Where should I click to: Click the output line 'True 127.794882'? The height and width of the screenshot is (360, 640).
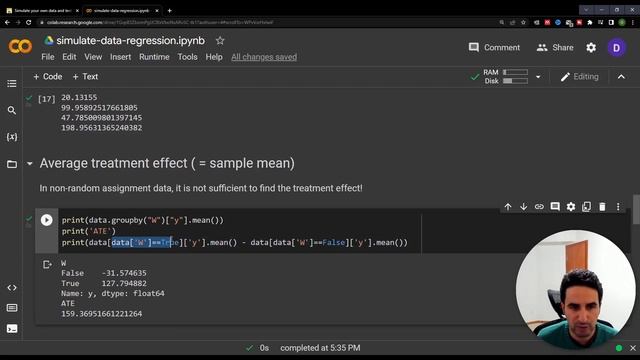(x=104, y=283)
